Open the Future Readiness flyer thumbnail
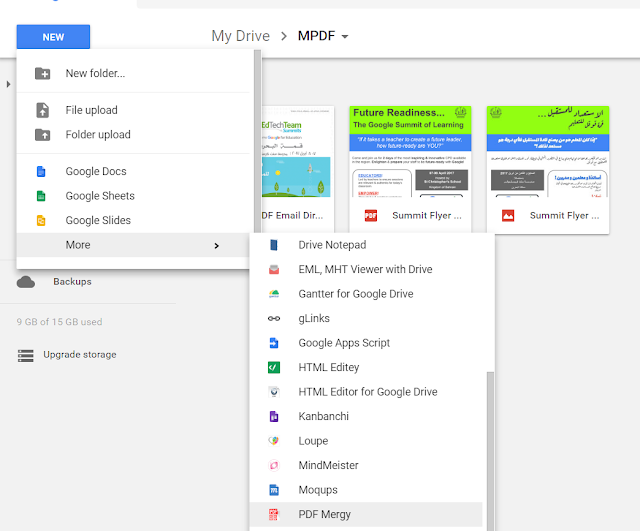 pos(410,152)
